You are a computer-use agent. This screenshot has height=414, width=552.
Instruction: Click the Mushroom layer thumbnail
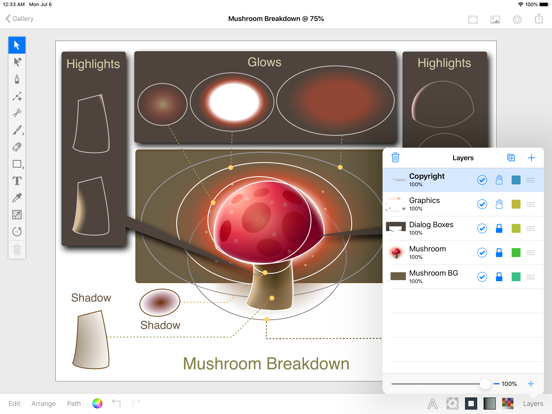coord(396,252)
